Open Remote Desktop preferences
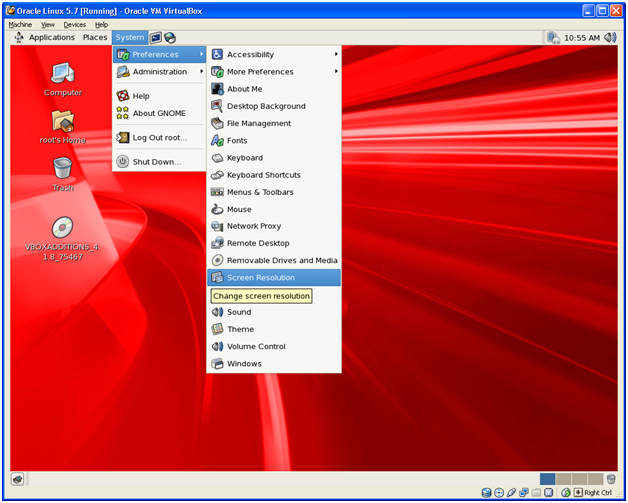This screenshot has height=503, width=628. coord(274,243)
